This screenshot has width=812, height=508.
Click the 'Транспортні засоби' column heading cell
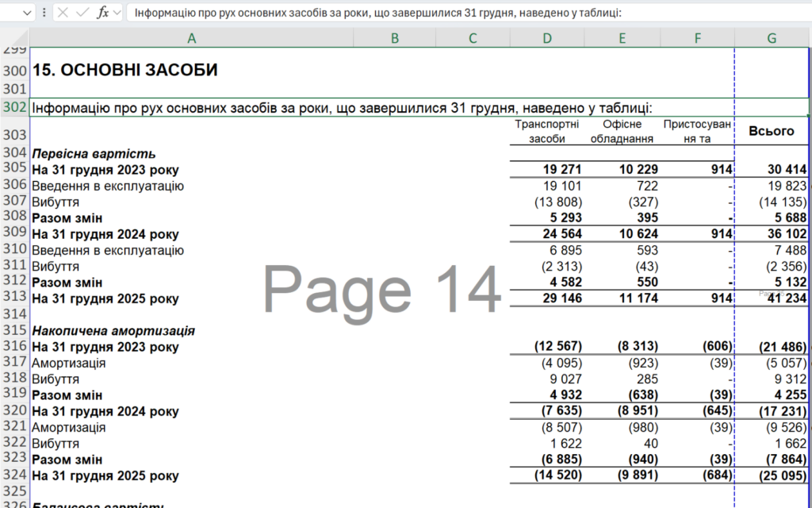click(547, 131)
